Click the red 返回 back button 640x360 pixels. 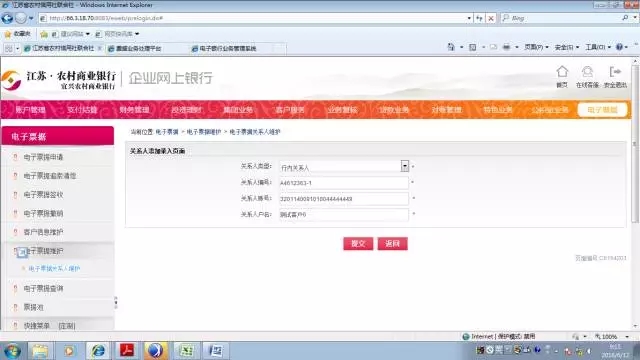click(x=392, y=244)
